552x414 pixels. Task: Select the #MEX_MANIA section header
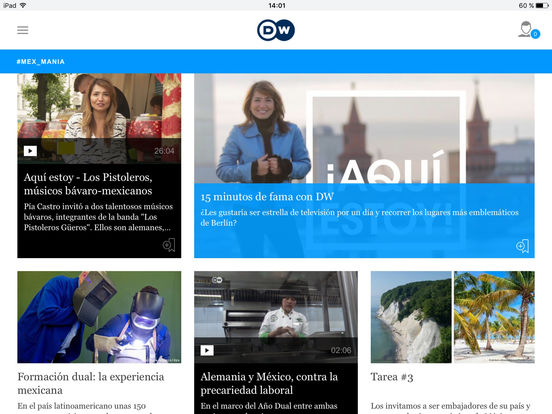[x=41, y=62]
